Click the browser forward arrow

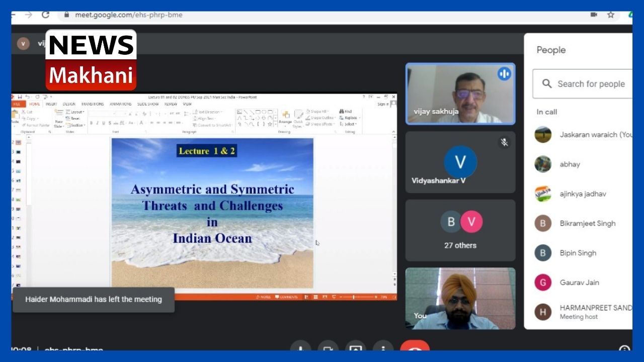point(28,15)
